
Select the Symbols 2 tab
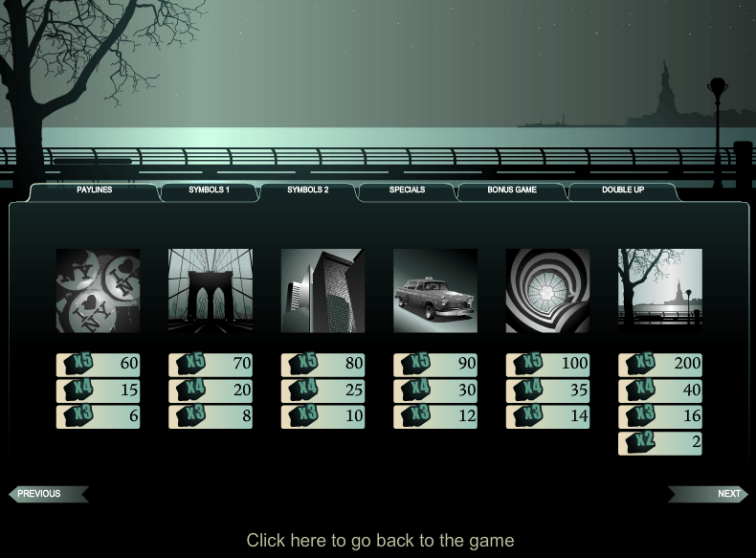[308, 190]
